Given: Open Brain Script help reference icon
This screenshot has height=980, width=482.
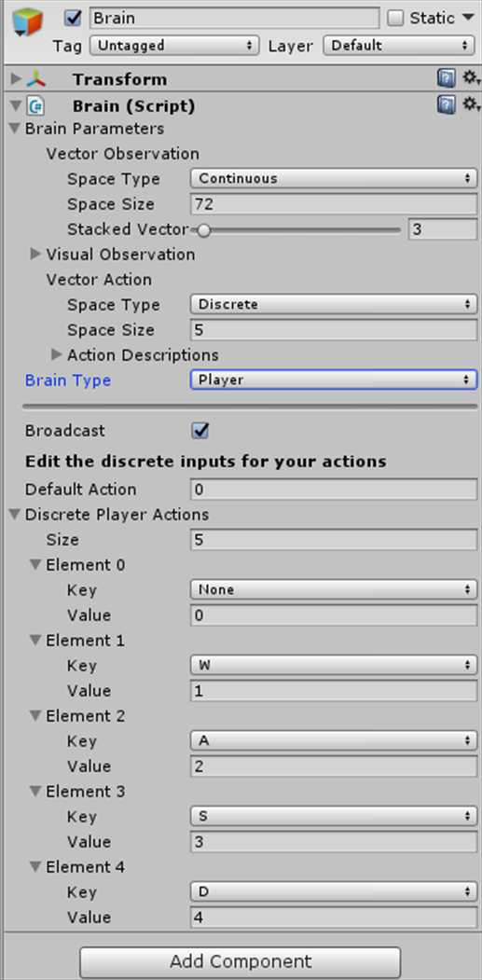Looking at the screenshot, I should click(446, 105).
